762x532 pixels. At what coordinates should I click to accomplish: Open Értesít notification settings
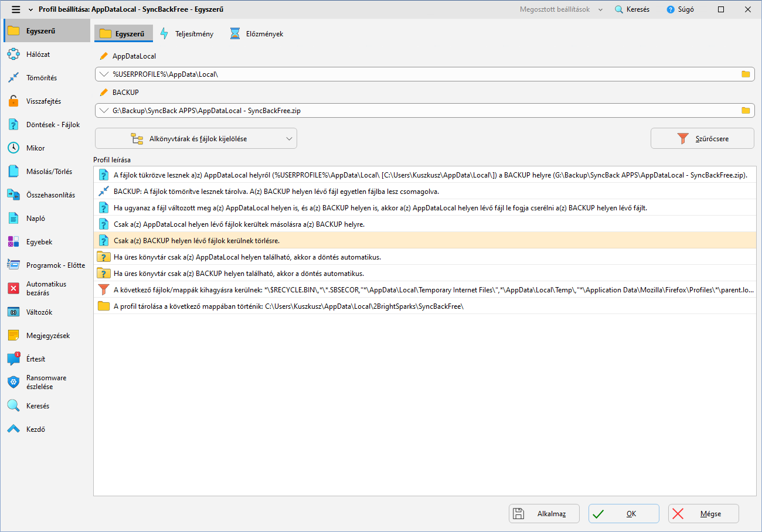47,359
